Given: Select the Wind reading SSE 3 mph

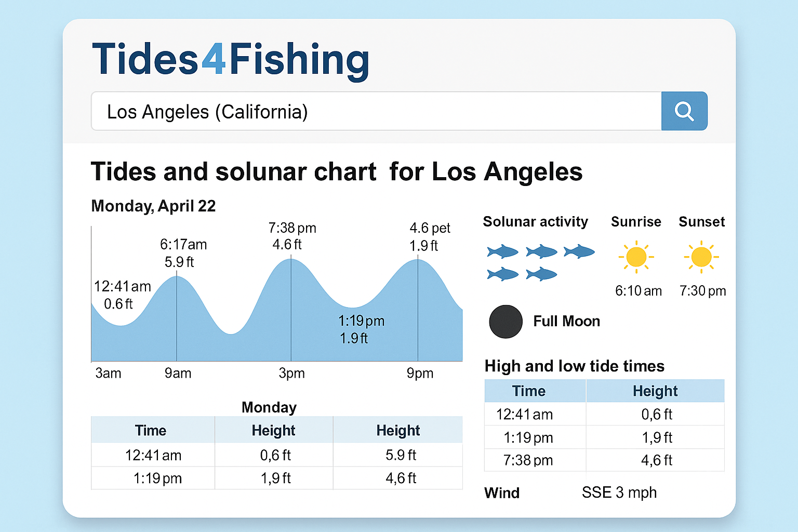Looking at the screenshot, I should (x=619, y=493).
